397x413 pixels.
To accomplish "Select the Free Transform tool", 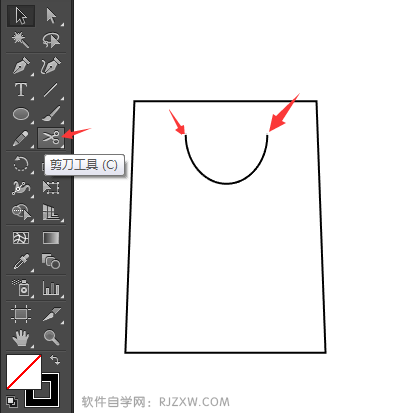I will tap(51, 188).
